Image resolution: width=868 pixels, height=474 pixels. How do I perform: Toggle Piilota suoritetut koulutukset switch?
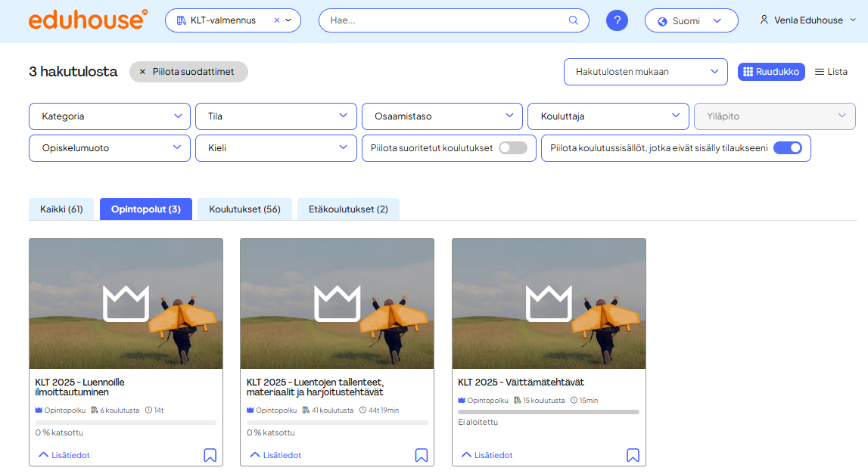(x=513, y=148)
